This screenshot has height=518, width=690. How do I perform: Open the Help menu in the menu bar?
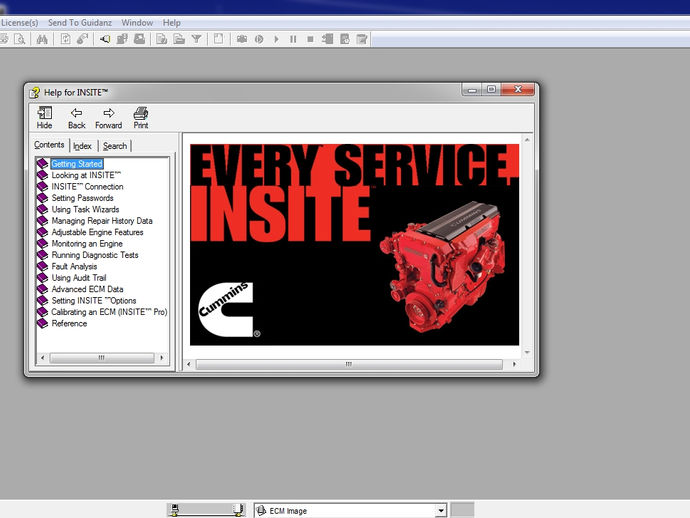pyautogui.click(x=172, y=22)
